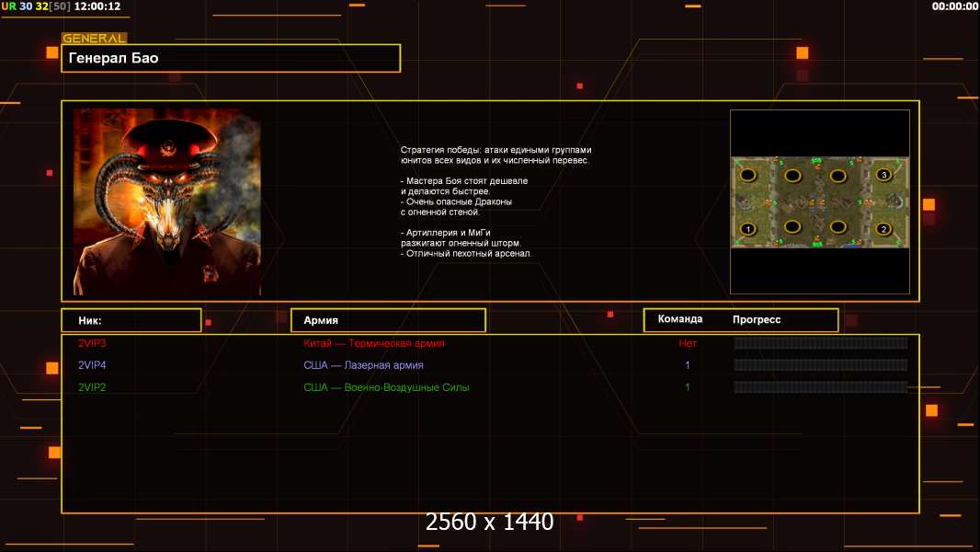Click the loading progress bar for 2VIP4

point(821,365)
